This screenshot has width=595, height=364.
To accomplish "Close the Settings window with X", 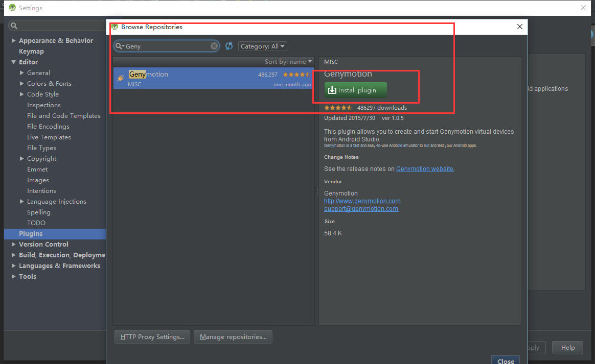I will [x=583, y=8].
